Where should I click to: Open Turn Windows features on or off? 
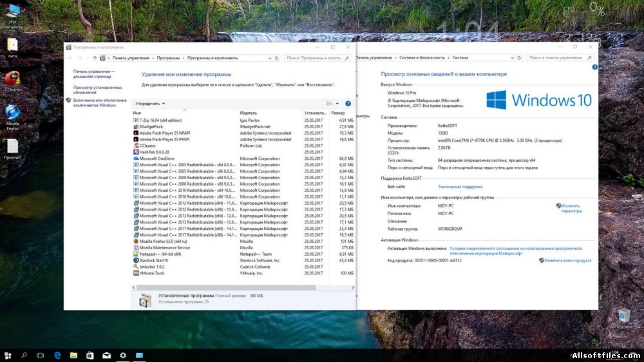coord(100,102)
